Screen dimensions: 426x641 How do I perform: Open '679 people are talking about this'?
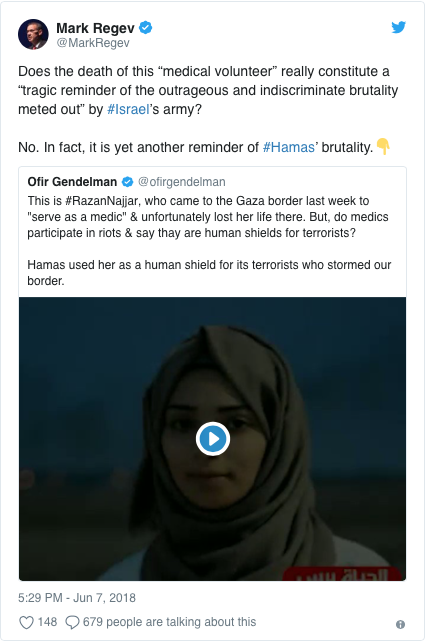169,622
